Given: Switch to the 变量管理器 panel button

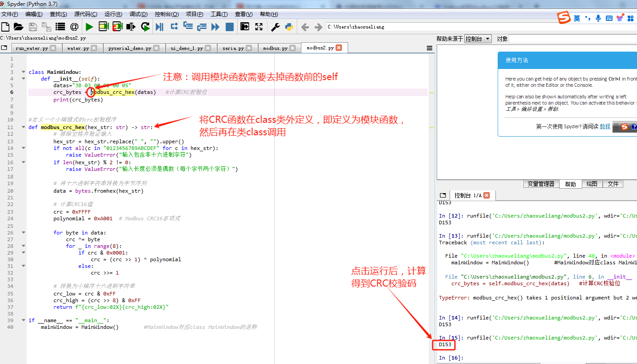Looking at the screenshot, I should pos(541,184).
